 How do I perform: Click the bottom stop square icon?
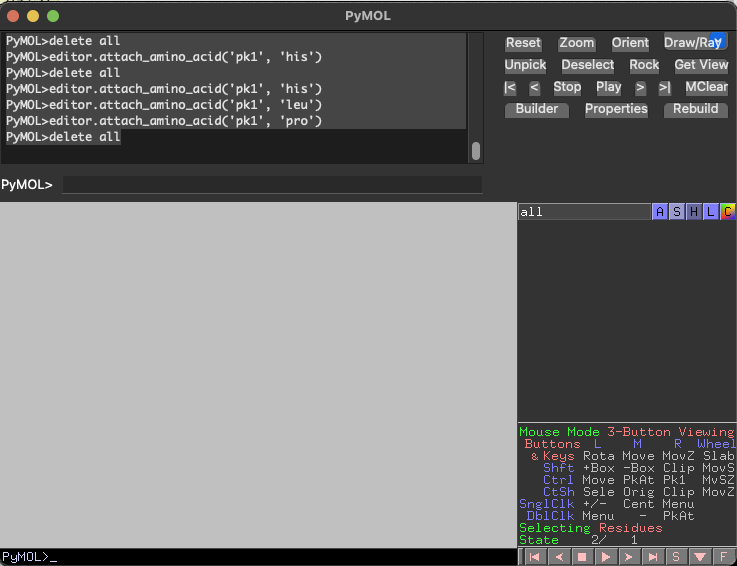(582, 557)
